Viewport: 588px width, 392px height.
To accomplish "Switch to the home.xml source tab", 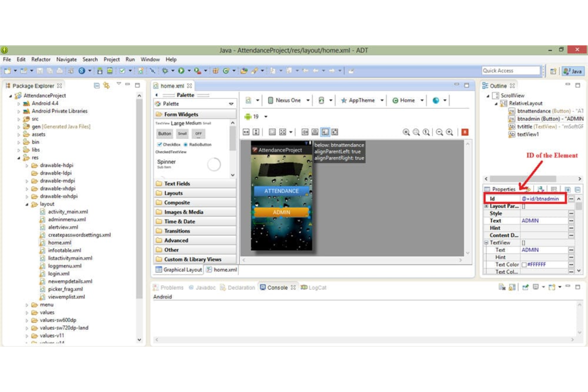I will coord(221,270).
